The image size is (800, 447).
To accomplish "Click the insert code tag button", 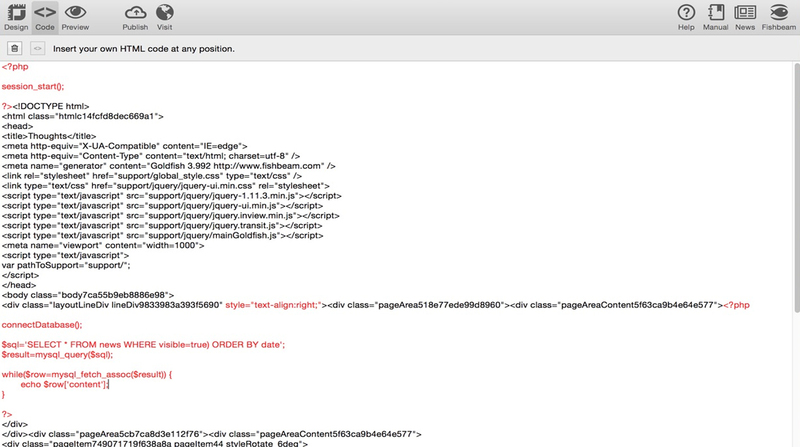I will coord(37,48).
